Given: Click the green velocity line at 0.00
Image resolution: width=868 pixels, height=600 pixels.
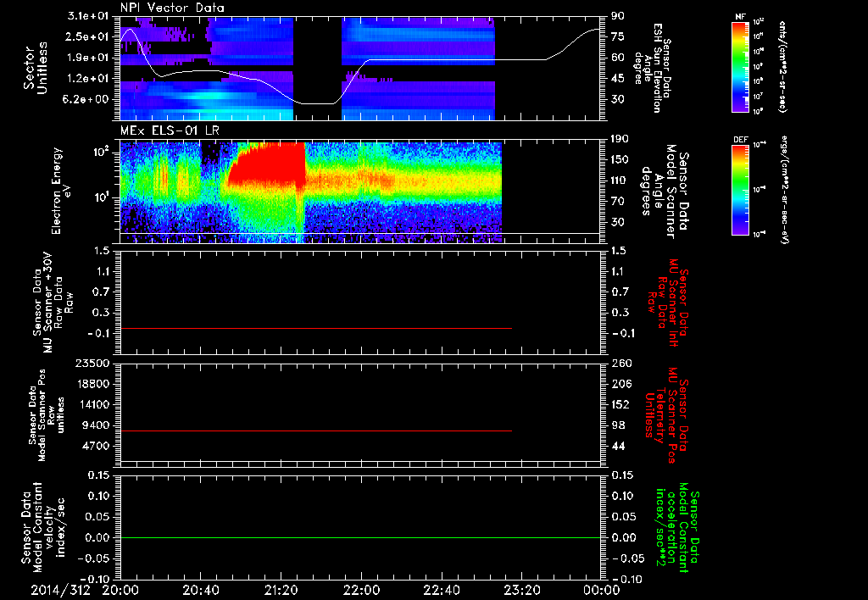Looking at the screenshot, I should pyautogui.click(x=359, y=537).
